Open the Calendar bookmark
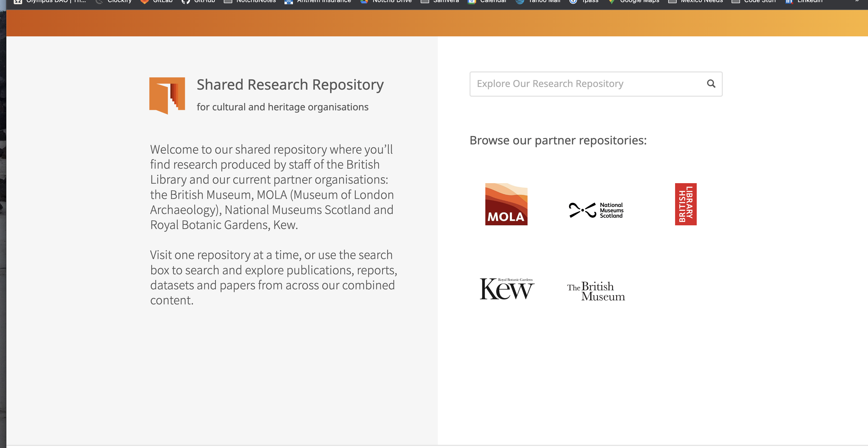868x448 pixels. point(471,2)
